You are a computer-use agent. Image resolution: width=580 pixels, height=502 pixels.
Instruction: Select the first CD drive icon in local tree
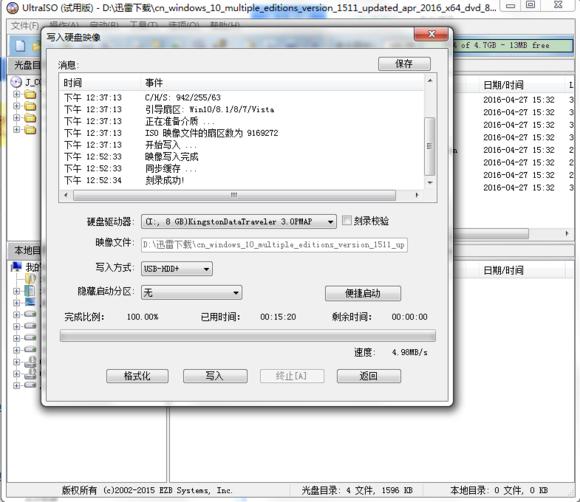[30, 361]
